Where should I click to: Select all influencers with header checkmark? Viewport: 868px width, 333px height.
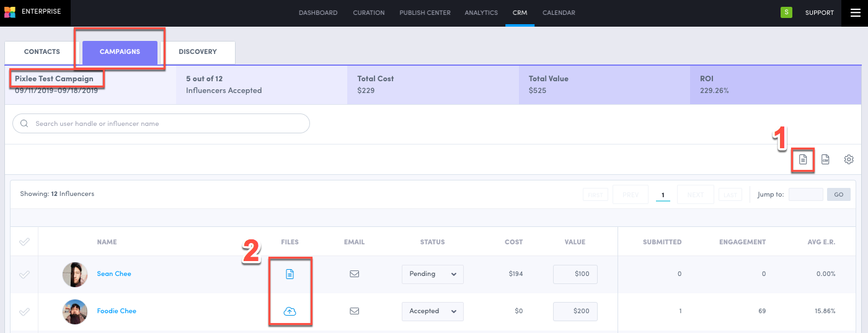[x=24, y=242]
